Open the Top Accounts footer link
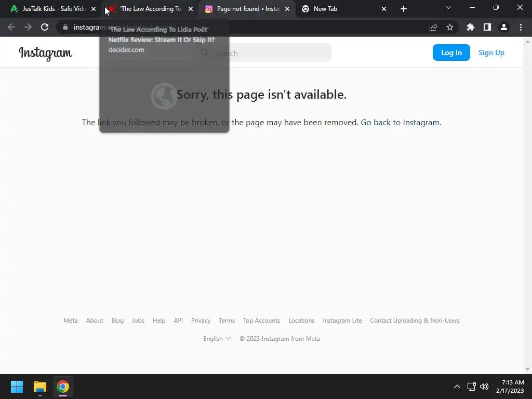Image resolution: width=532 pixels, height=399 pixels. [x=262, y=321]
